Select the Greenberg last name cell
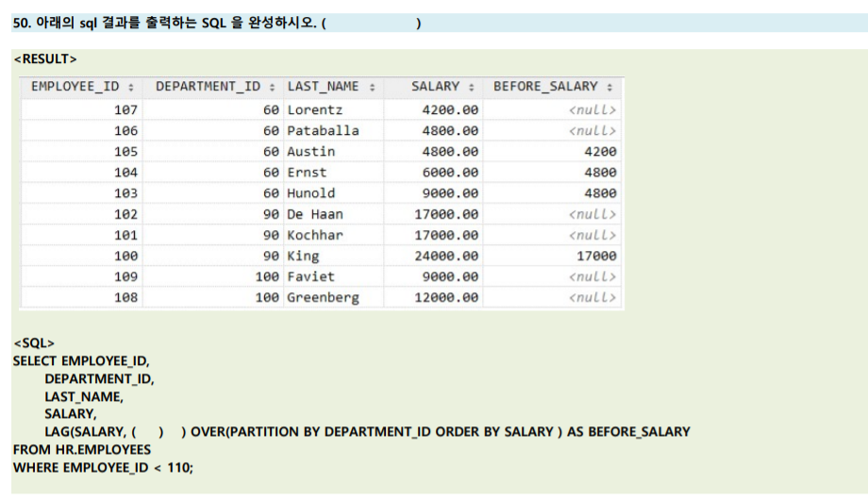Image resolution: width=868 pixels, height=500 pixels. pos(333,297)
